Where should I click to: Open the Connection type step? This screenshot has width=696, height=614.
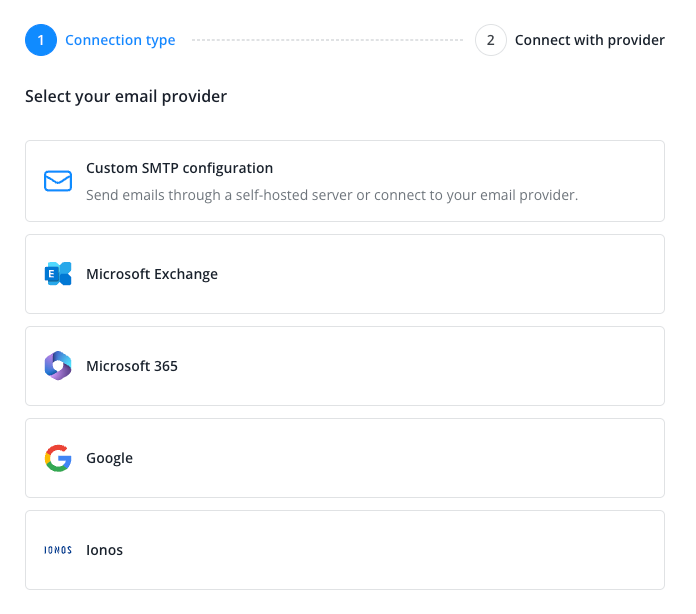point(120,41)
